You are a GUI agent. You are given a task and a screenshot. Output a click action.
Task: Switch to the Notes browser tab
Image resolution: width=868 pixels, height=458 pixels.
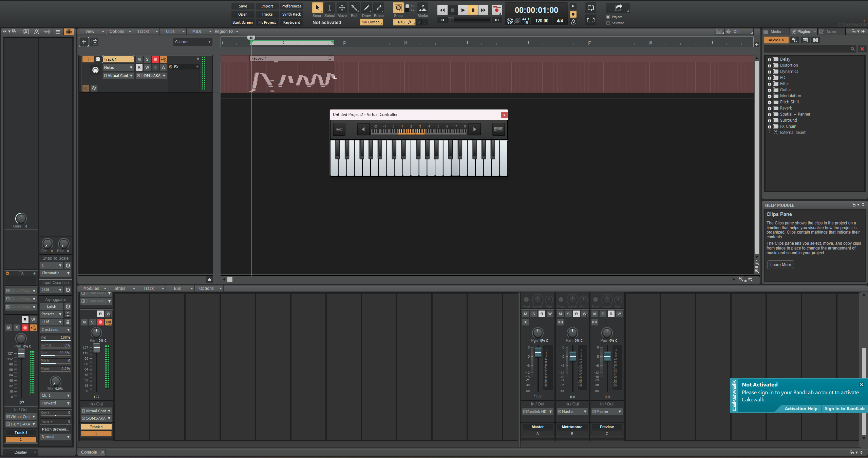pyautogui.click(x=831, y=32)
